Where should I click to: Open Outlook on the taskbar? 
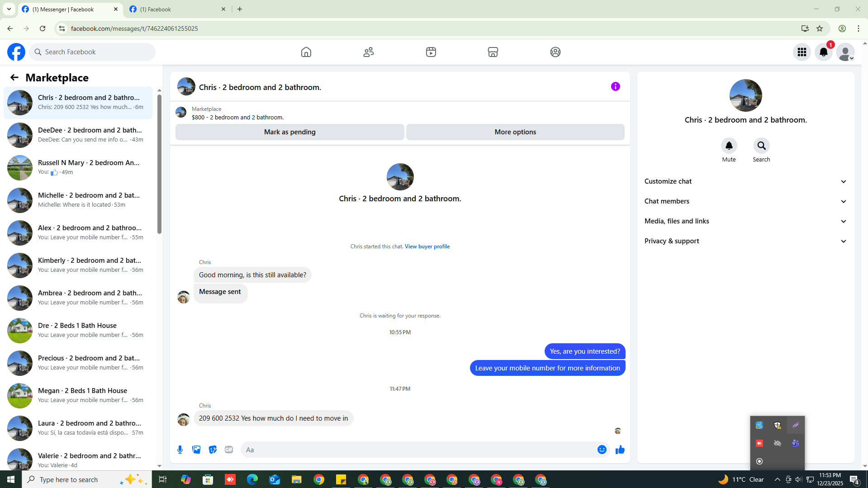pos(275,479)
